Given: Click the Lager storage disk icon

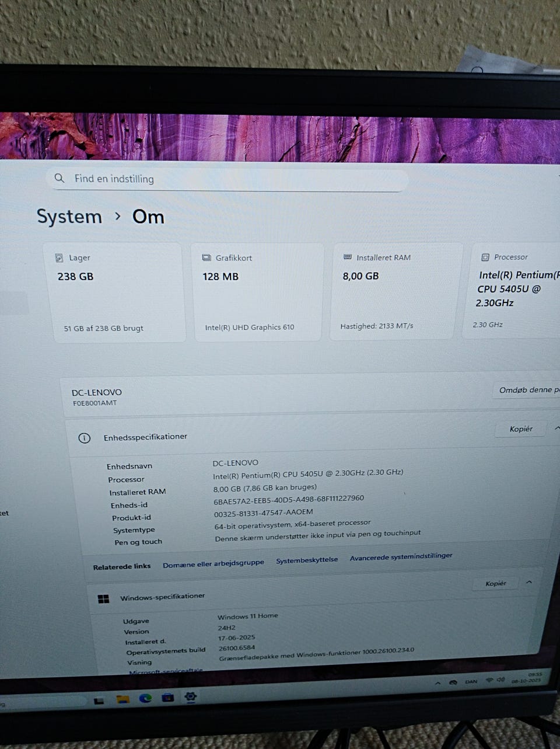Looking at the screenshot, I should [59, 257].
